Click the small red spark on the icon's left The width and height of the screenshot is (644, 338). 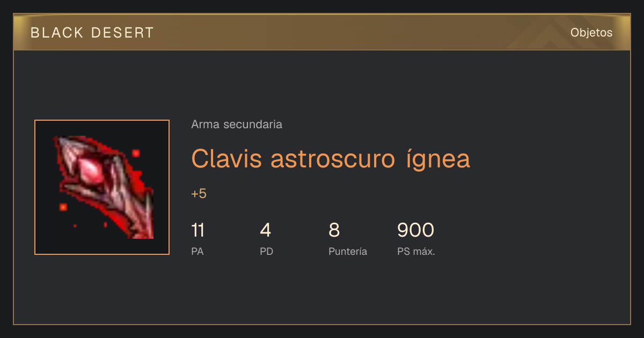point(63,207)
